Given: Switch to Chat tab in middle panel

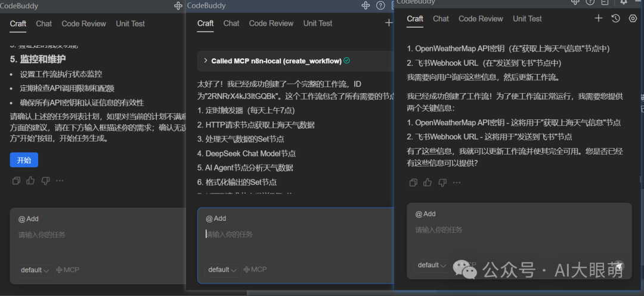Looking at the screenshot, I should pos(231,23).
